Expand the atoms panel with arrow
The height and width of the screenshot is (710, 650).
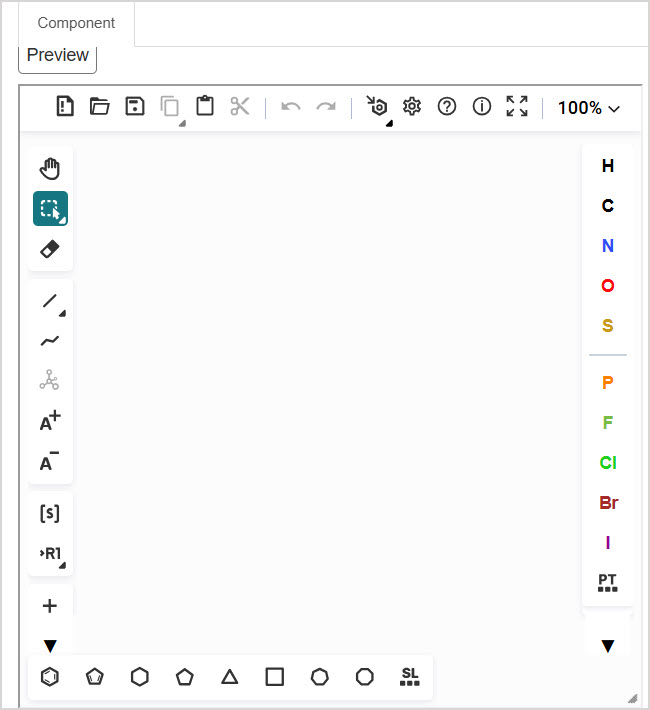[x=607, y=646]
